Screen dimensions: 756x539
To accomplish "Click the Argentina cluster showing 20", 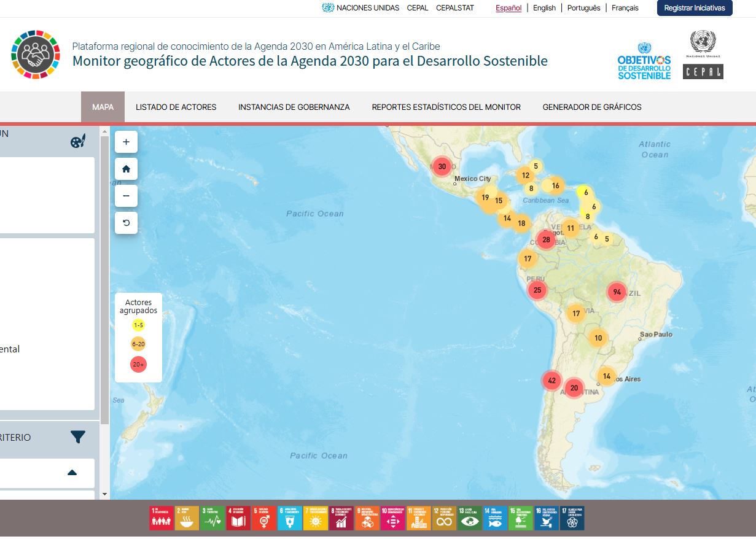I will (574, 388).
